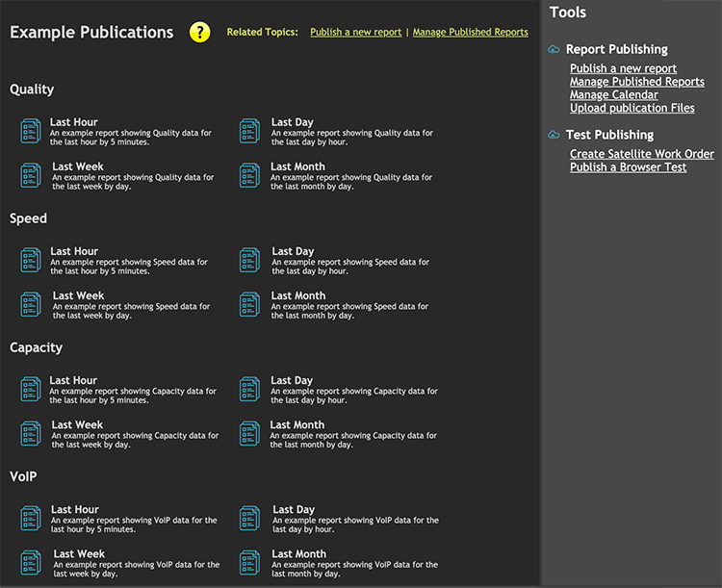Open Manage Published Reports in Tools panel
Screen dimensions: 722x588
pyautogui.click(x=637, y=82)
